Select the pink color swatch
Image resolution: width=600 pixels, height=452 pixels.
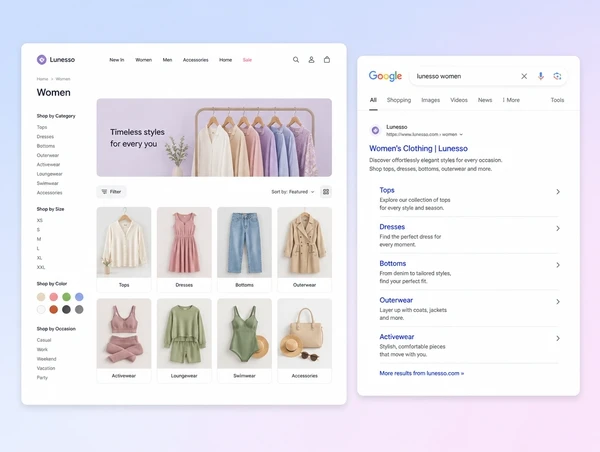[54, 297]
